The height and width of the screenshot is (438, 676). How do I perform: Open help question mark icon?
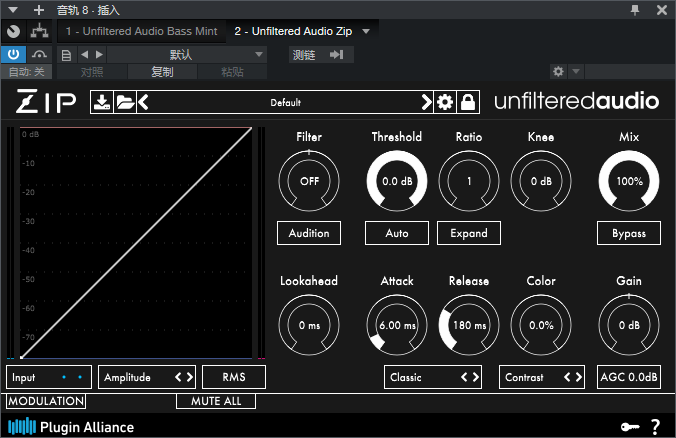(x=655, y=427)
